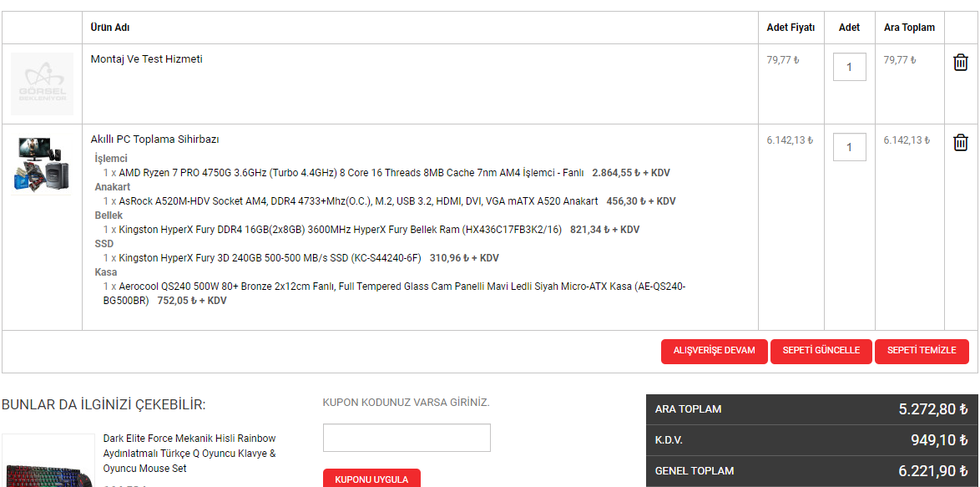Click SEPETİ TEMİZLE to clear the cart
The width and height of the screenshot is (980, 487).
(x=922, y=351)
